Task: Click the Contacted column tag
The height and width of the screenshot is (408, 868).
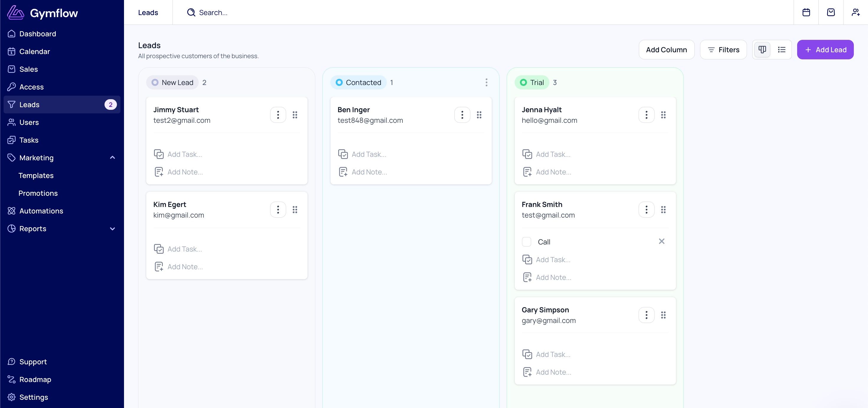Action: pos(358,83)
